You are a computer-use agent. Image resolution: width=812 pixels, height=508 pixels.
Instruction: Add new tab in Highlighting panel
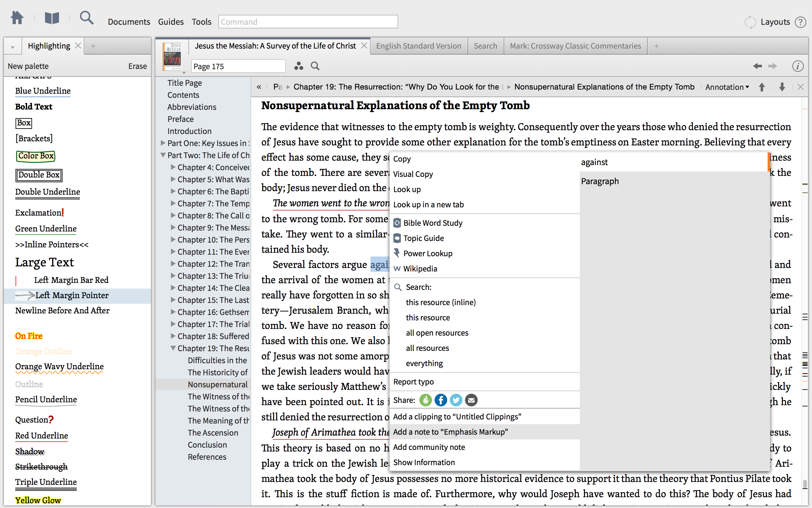pos(93,46)
